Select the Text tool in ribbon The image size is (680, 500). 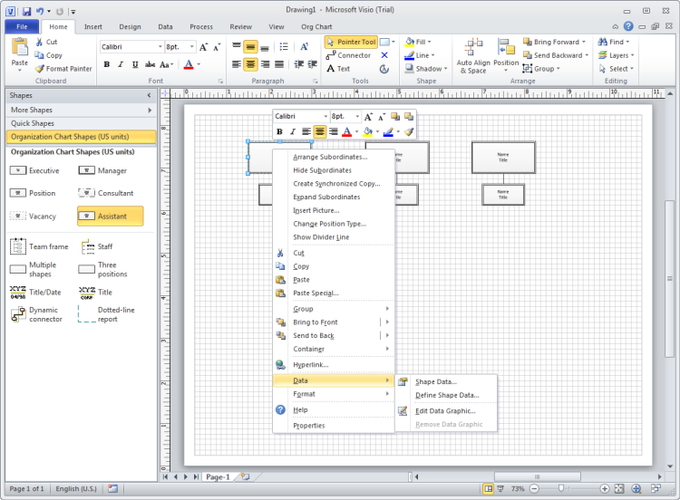coord(337,69)
